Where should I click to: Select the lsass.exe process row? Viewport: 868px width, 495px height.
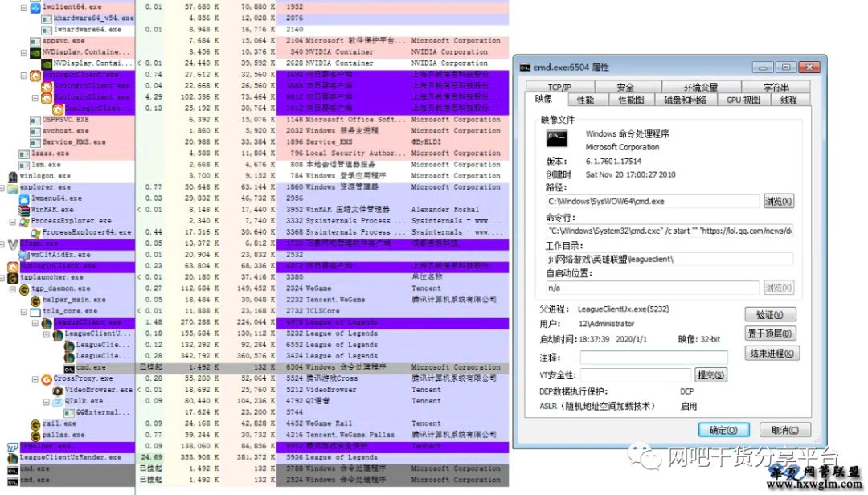click(x=254, y=153)
